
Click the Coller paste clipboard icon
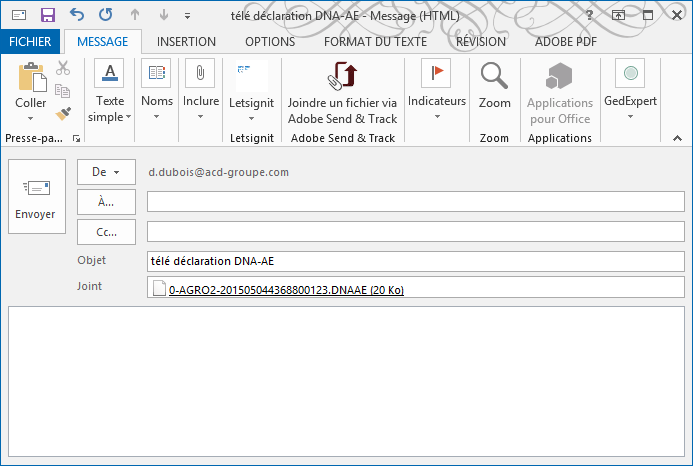pyautogui.click(x=31, y=78)
